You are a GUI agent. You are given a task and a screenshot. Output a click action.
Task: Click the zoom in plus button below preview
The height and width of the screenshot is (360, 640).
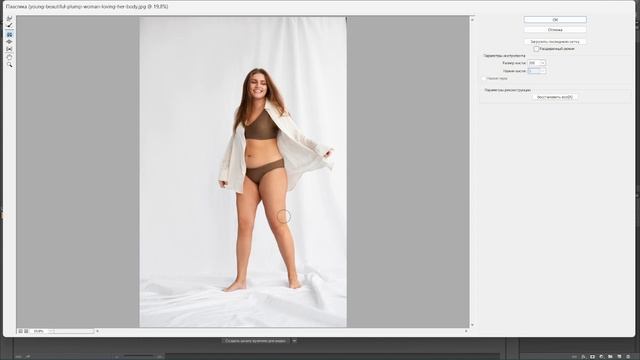[x=26, y=331]
